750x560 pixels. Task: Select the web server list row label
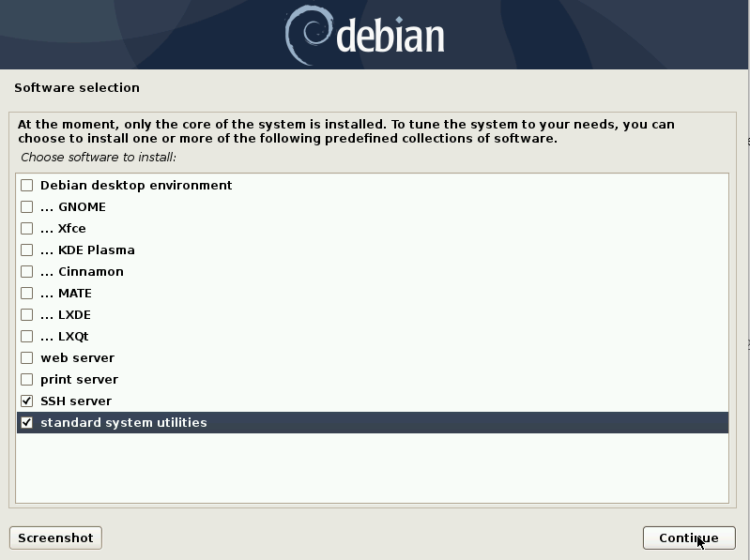click(x=78, y=358)
